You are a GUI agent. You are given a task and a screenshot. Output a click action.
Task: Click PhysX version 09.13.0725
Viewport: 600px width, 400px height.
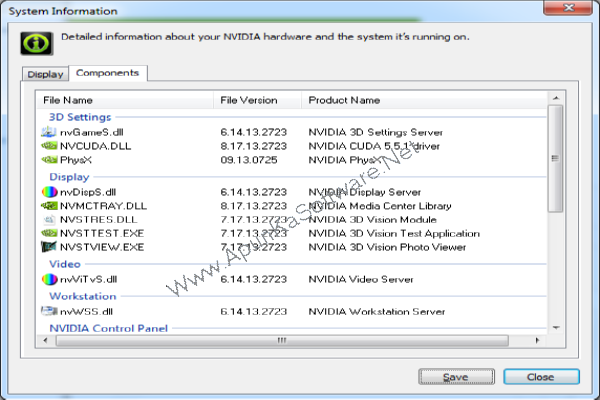[249, 160]
